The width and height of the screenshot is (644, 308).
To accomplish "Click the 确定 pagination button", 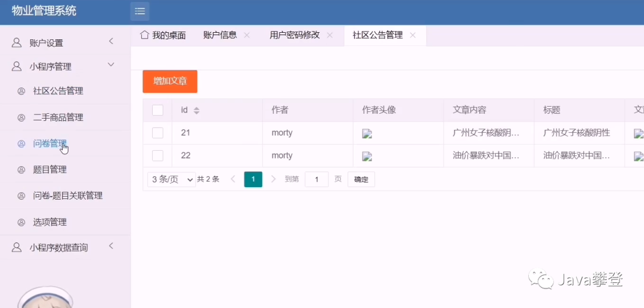I will point(361,179).
